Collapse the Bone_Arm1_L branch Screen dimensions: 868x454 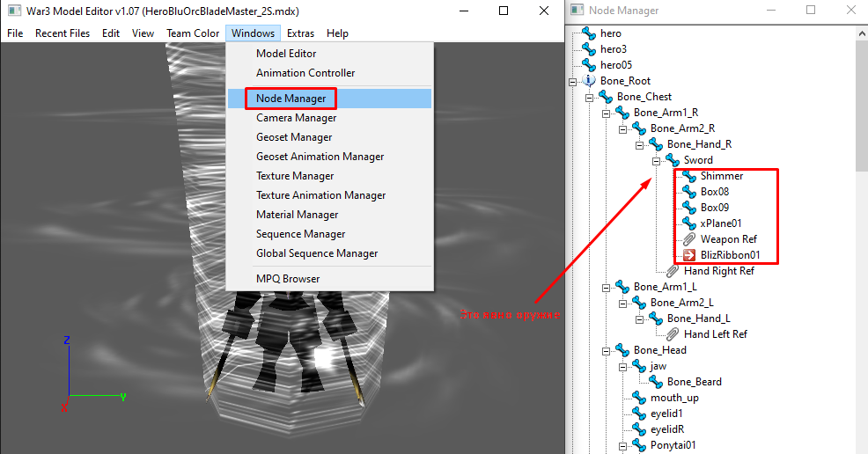(606, 288)
